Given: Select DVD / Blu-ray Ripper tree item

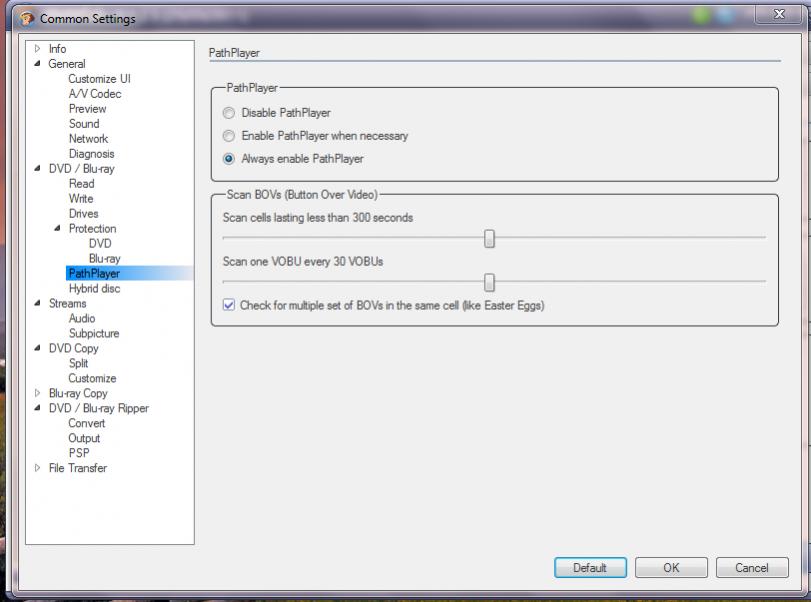Looking at the screenshot, I should 99,409.
